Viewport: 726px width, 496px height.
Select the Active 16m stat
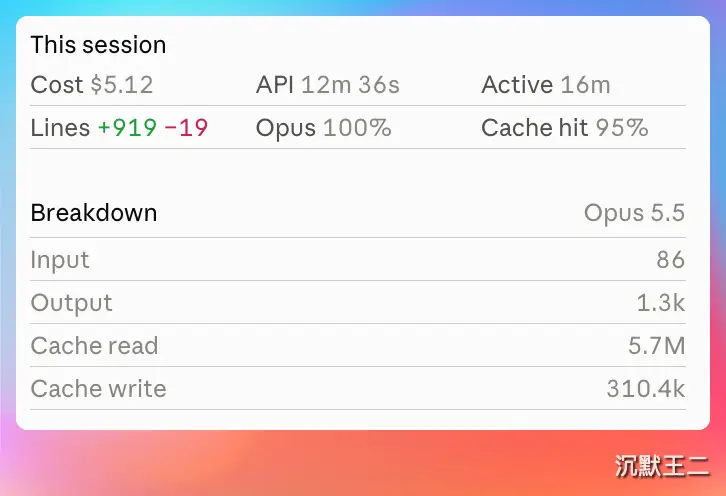pyautogui.click(x=546, y=85)
